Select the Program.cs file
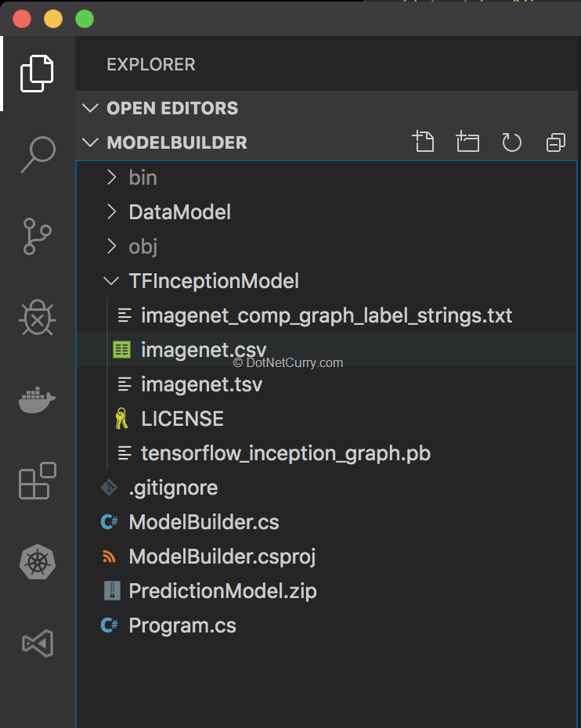Image resolution: width=581 pixels, height=728 pixels. (182, 625)
